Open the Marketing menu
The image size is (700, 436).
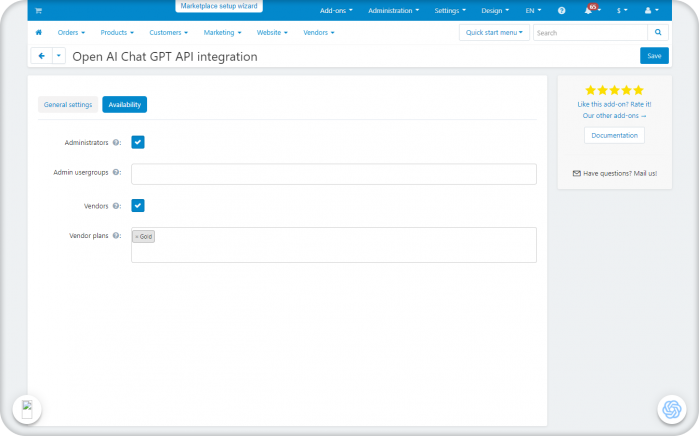(x=222, y=33)
